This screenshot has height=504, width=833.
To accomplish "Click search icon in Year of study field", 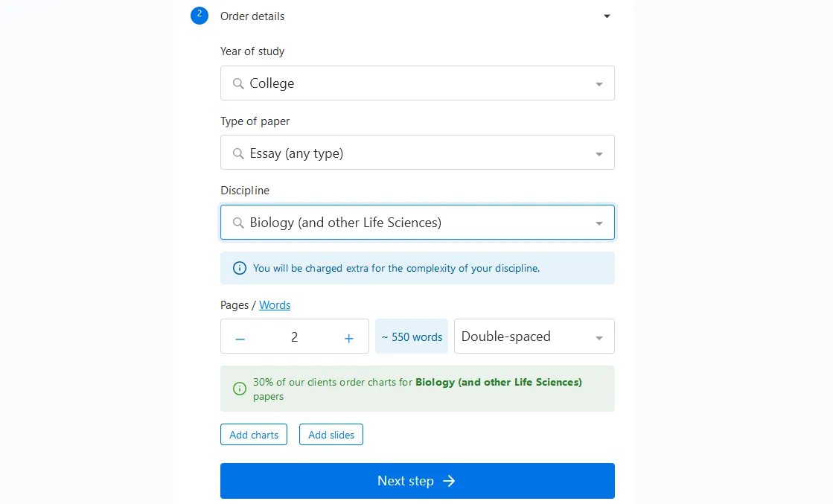I will click(238, 83).
